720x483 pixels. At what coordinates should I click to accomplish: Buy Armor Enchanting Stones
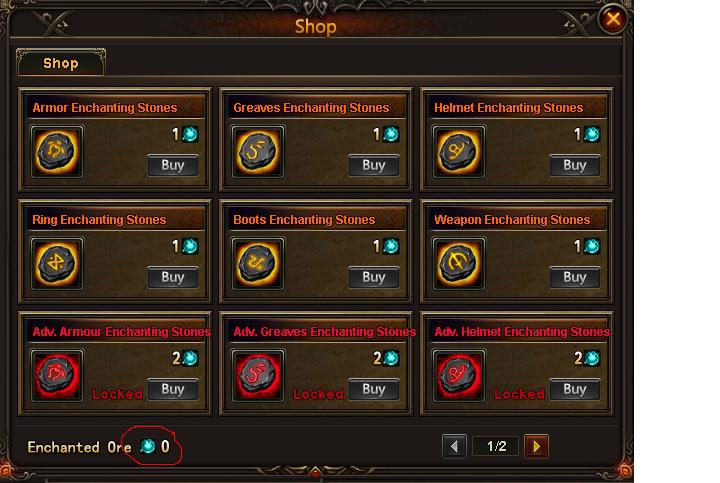(x=173, y=165)
